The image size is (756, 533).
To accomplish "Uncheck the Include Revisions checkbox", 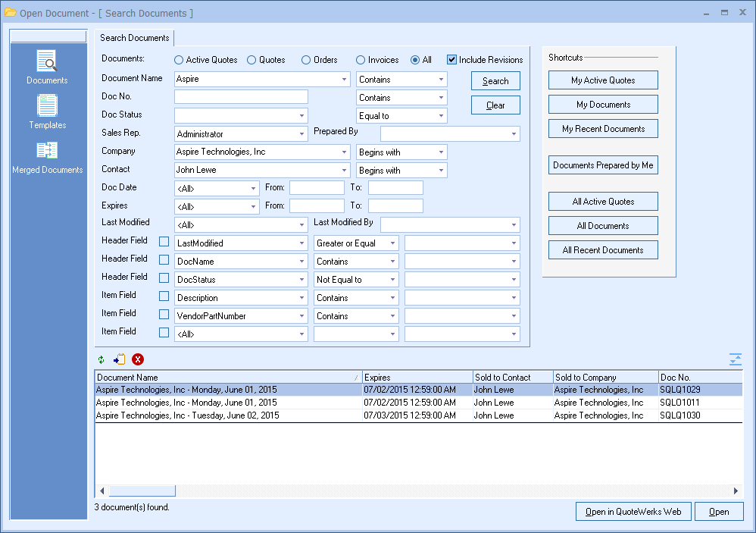I will 452,60.
